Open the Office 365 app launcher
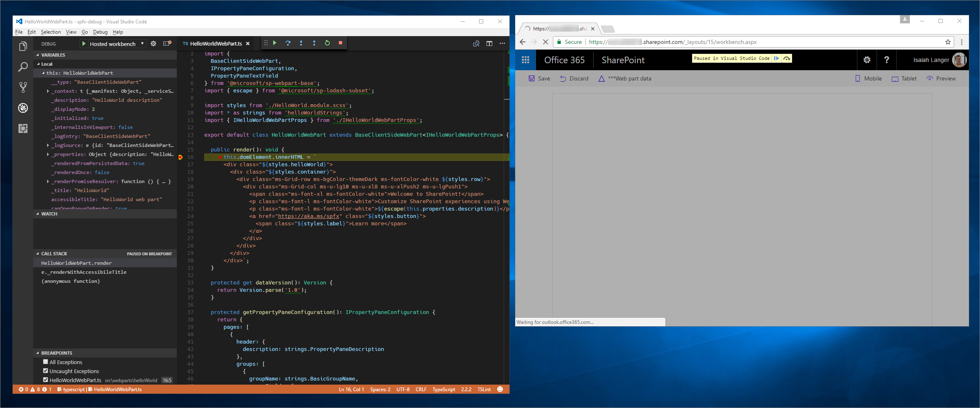 (525, 60)
